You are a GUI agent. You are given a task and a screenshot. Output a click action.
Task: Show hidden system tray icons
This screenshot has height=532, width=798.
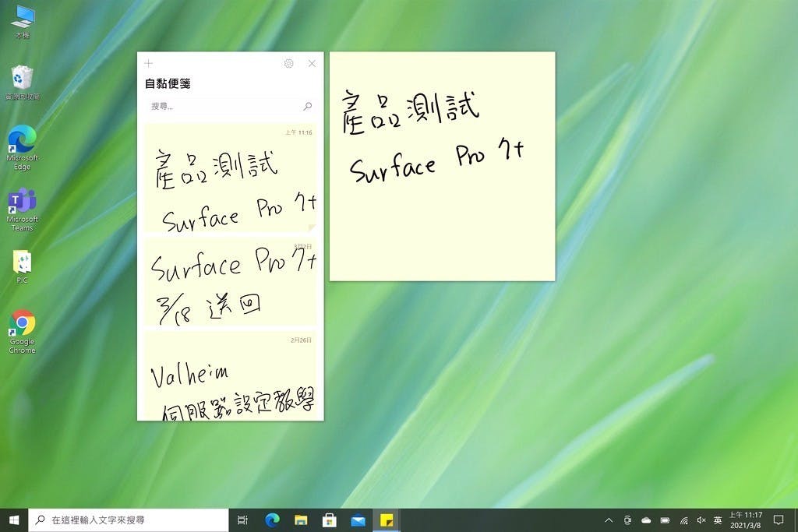point(609,520)
